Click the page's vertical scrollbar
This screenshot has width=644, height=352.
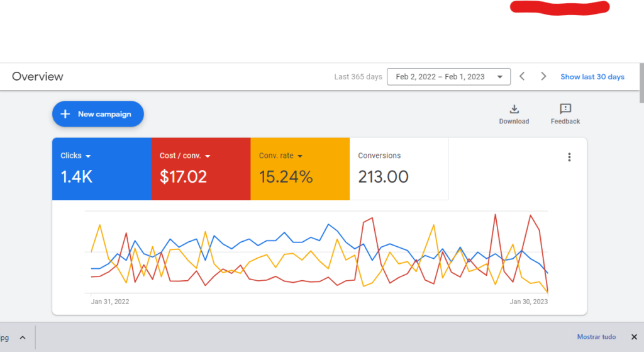click(x=641, y=82)
